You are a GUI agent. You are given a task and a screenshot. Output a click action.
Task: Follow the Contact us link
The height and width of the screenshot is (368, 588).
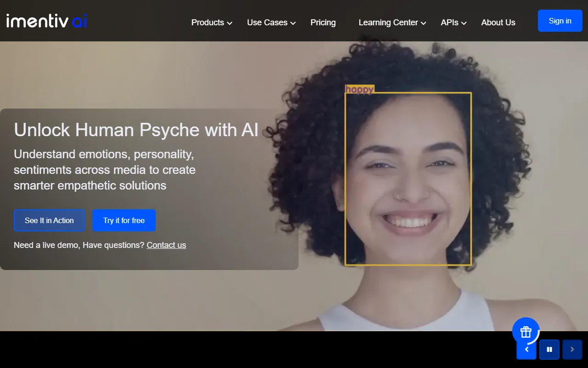point(166,245)
